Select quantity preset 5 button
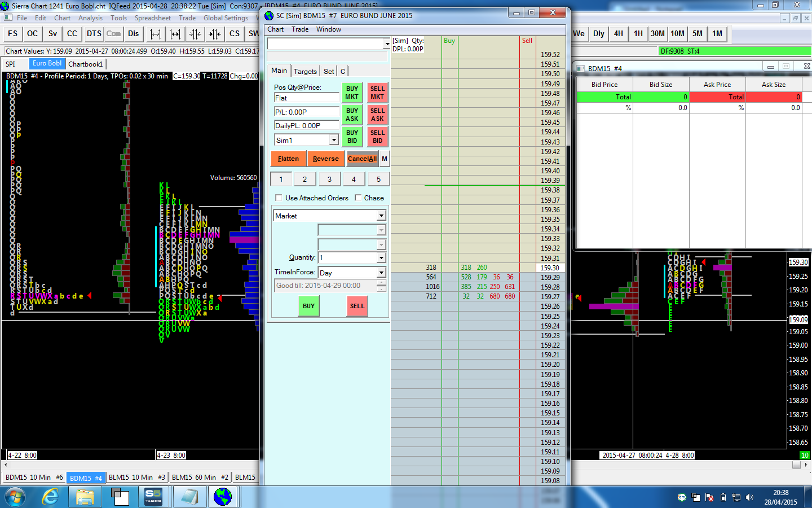This screenshot has width=812, height=508. click(378, 179)
